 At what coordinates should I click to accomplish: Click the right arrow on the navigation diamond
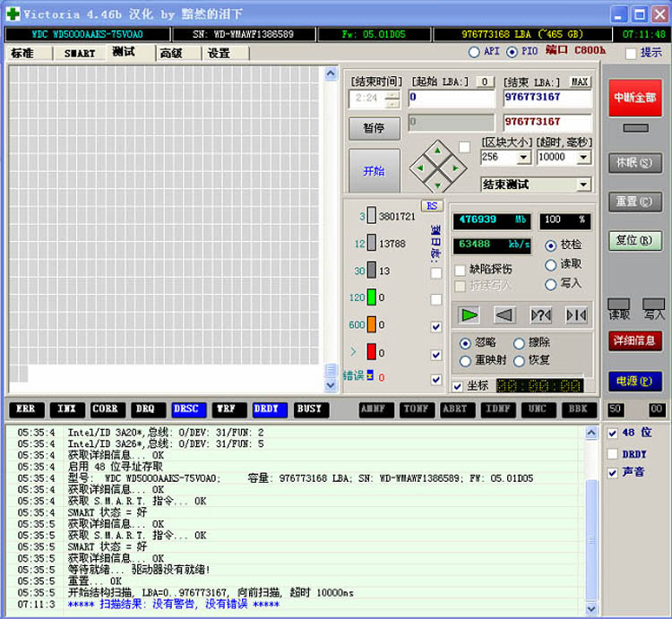click(455, 168)
